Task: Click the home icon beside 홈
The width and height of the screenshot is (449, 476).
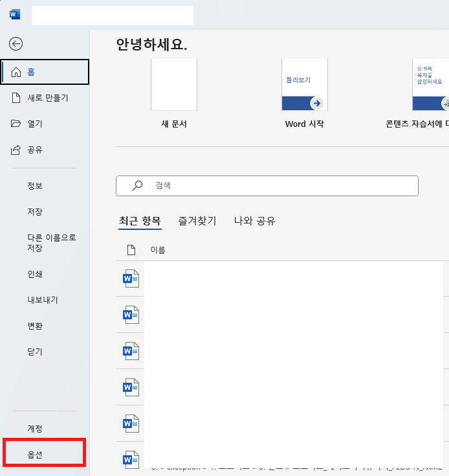Action: pos(16,72)
